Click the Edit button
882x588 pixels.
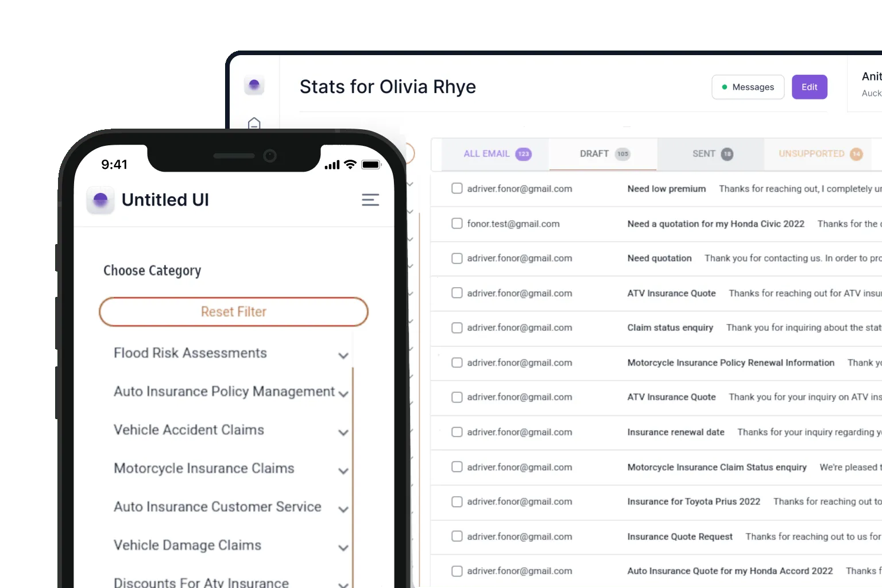809,87
